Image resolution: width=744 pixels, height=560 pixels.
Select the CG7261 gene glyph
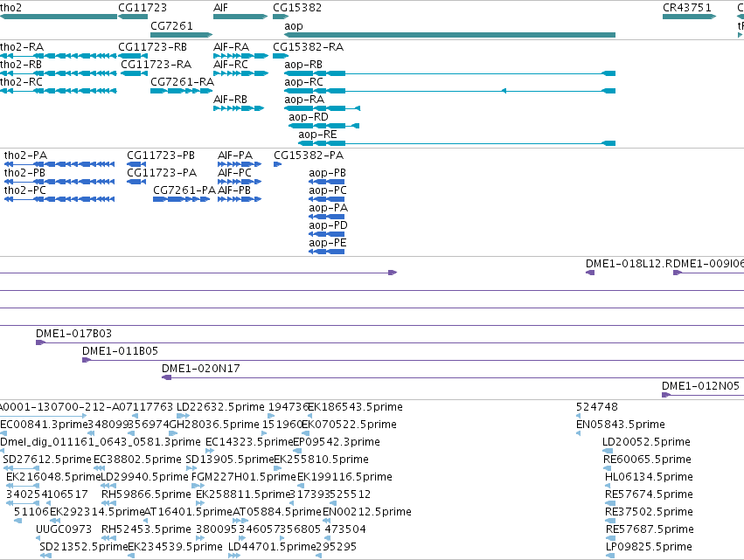tap(181, 35)
